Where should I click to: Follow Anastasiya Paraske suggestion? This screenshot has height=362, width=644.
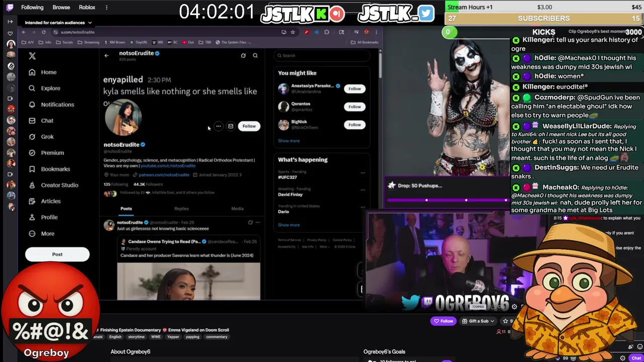pyautogui.click(x=355, y=89)
